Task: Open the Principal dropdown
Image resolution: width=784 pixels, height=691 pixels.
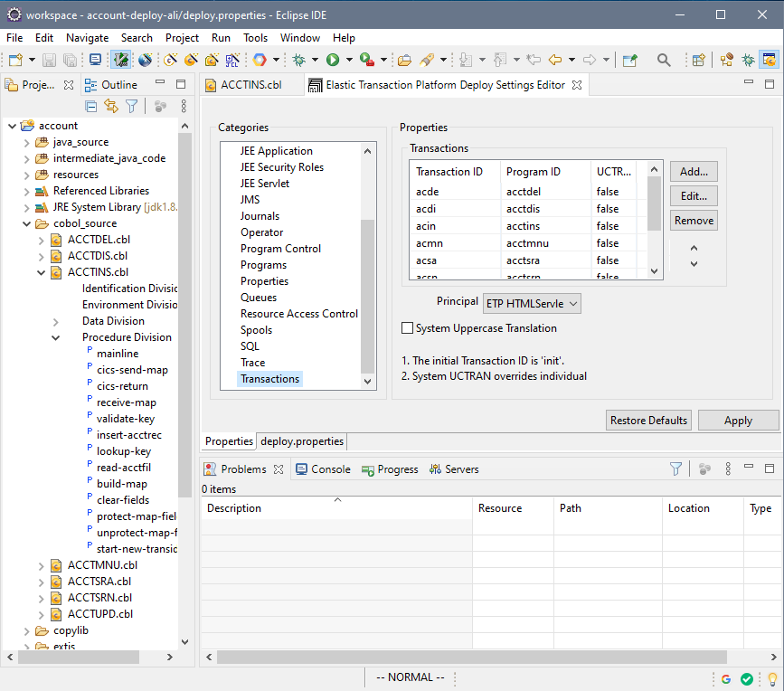Action: click(532, 304)
